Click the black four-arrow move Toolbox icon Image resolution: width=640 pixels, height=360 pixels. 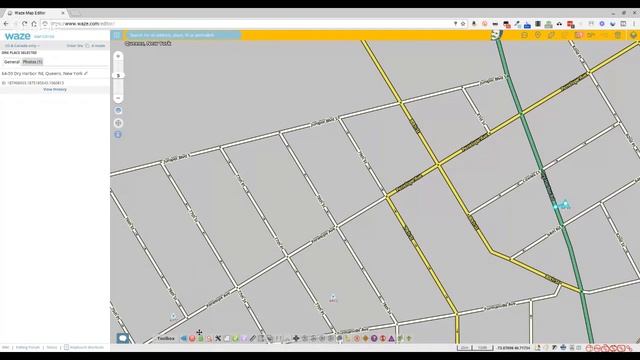(x=296, y=338)
